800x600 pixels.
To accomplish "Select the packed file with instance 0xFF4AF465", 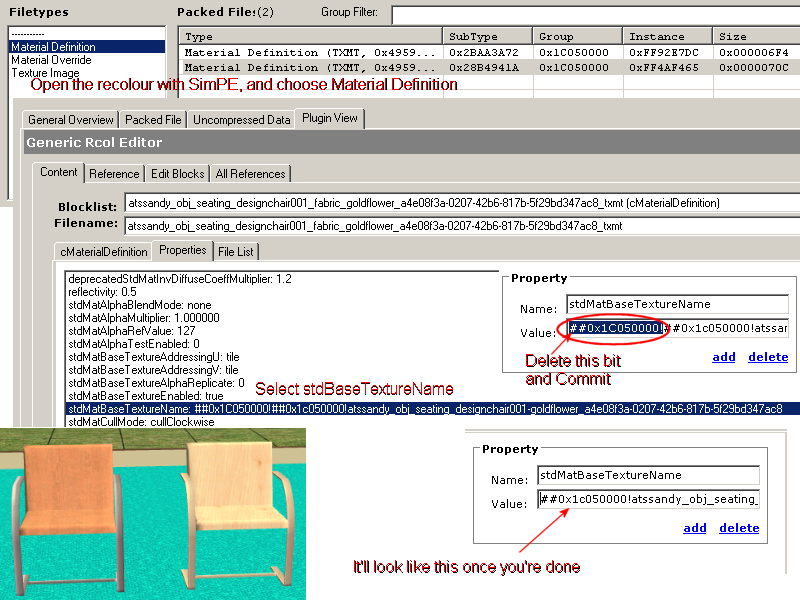I will tap(489, 67).
